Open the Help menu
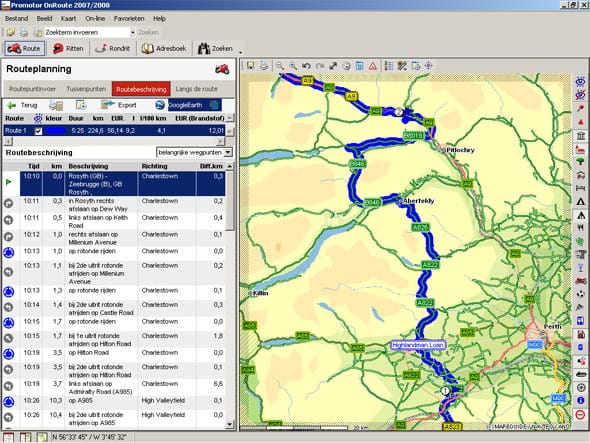 tap(159, 18)
